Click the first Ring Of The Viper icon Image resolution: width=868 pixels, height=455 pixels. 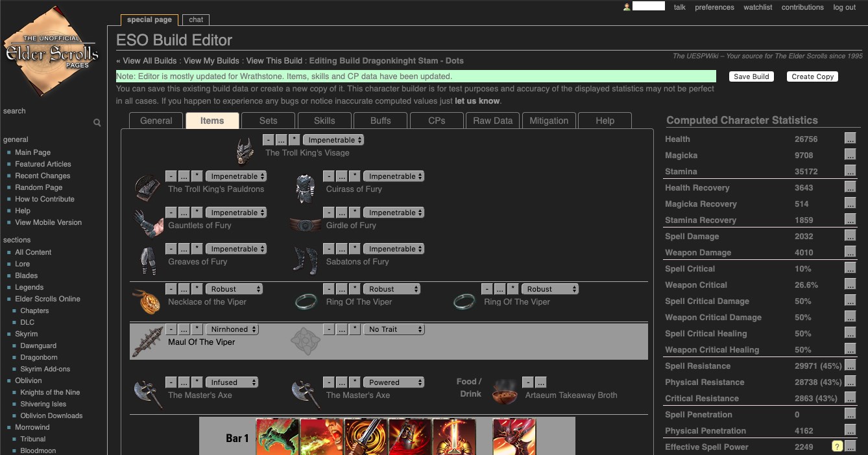(306, 301)
